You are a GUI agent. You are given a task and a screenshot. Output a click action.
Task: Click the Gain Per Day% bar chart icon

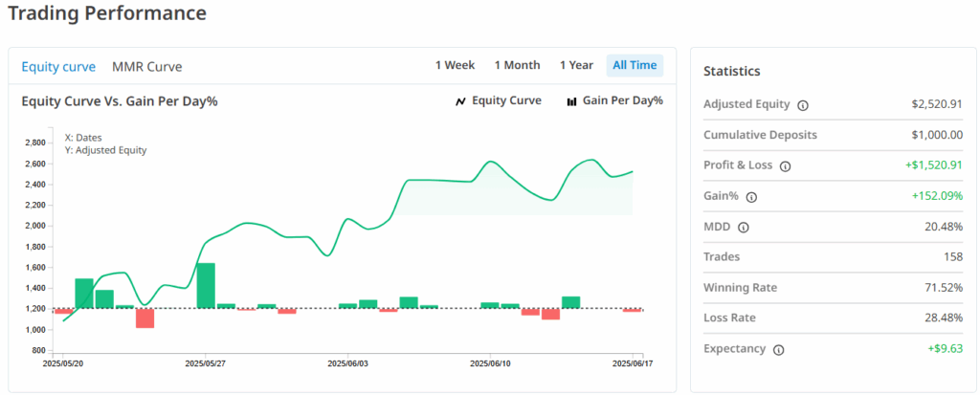571,101
